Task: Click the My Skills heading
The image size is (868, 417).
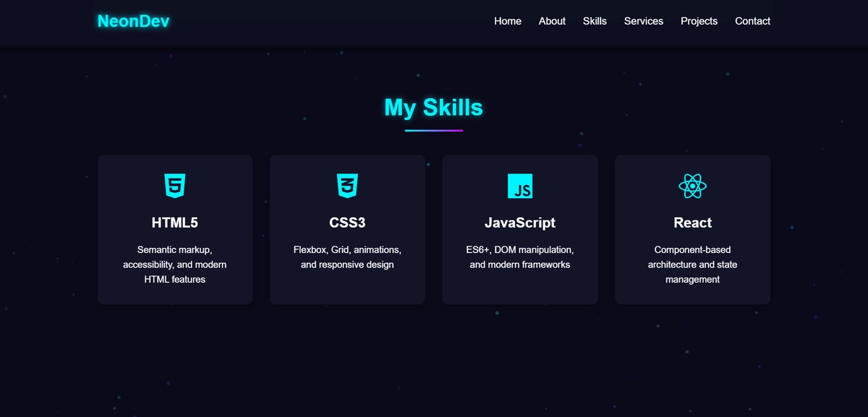Action: (x=433, y=107)
